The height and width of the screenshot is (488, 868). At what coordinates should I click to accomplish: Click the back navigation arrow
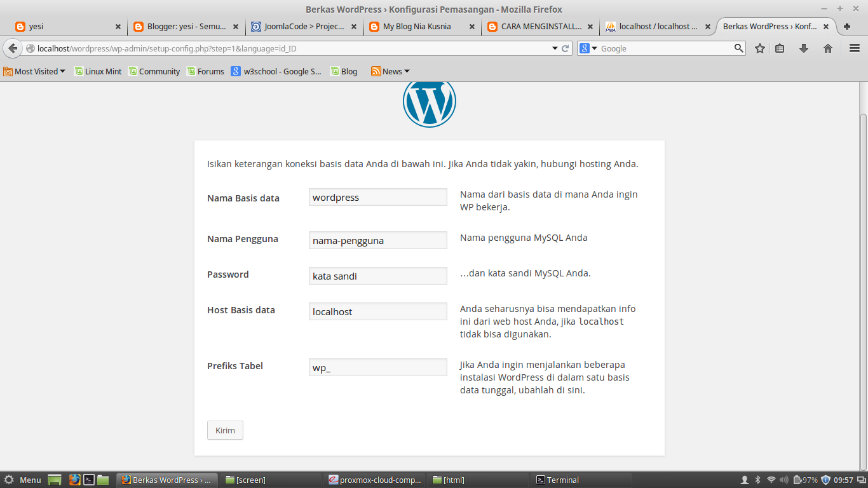[13, 48]
